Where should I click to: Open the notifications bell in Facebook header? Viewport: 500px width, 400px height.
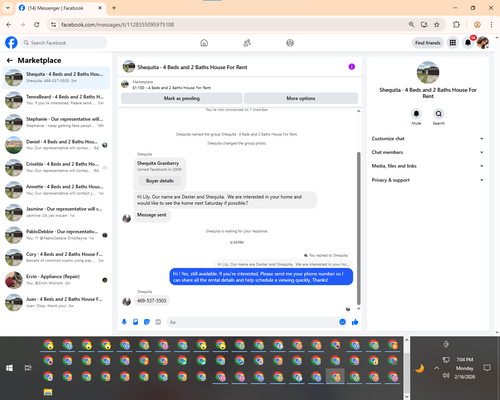468,43
